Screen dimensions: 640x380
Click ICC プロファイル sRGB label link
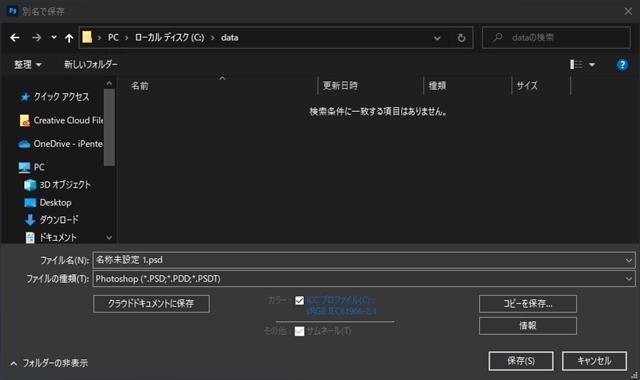pos(341,305)
